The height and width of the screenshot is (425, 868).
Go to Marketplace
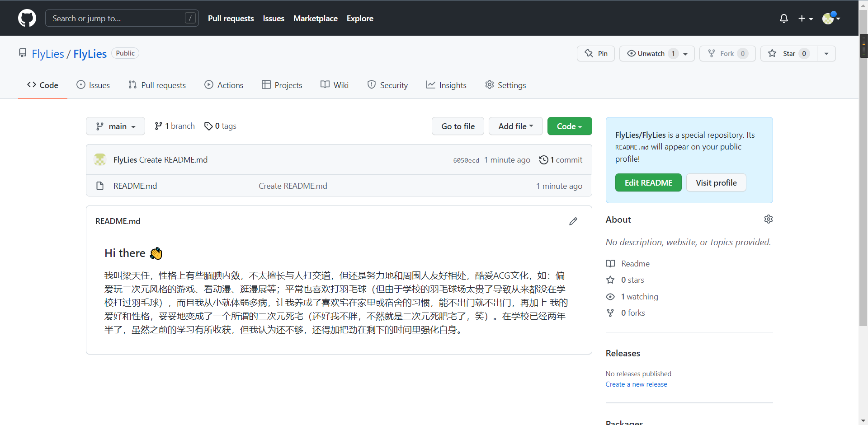tap(316, 19)
